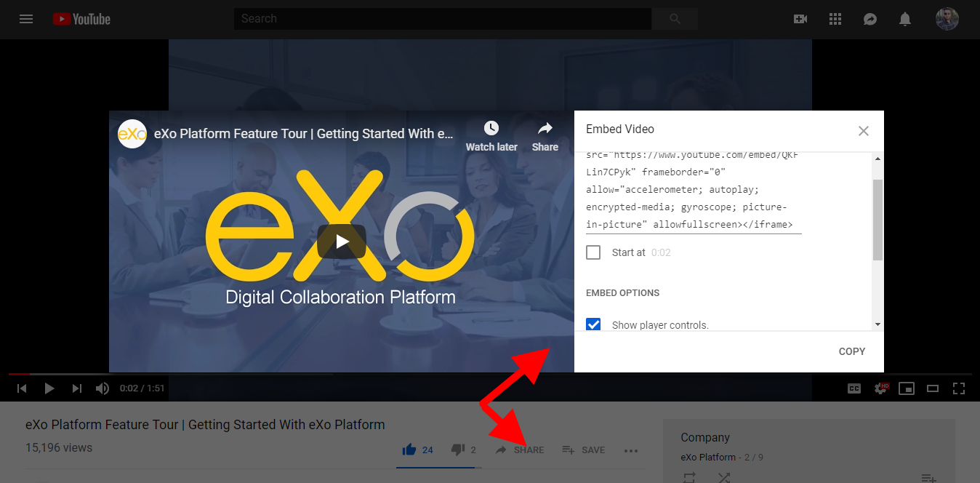
Task: Click the embed dialog scrollbar thumb
Action: [877, 220]
